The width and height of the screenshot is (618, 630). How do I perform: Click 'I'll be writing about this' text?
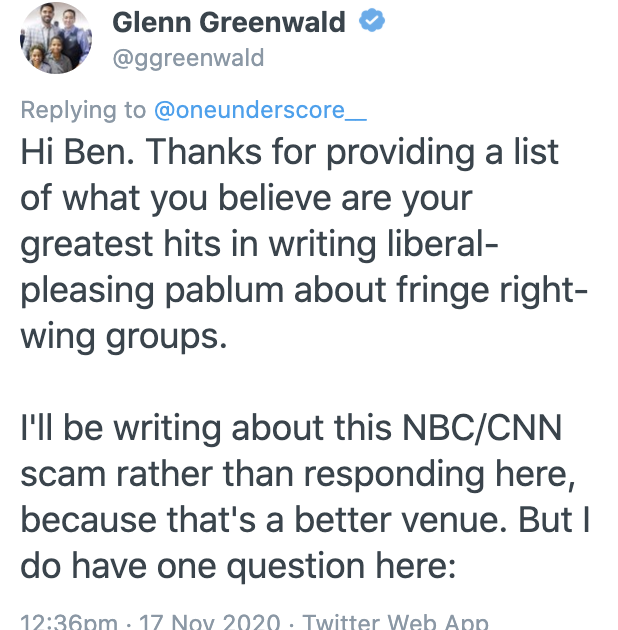coord(206,429)
